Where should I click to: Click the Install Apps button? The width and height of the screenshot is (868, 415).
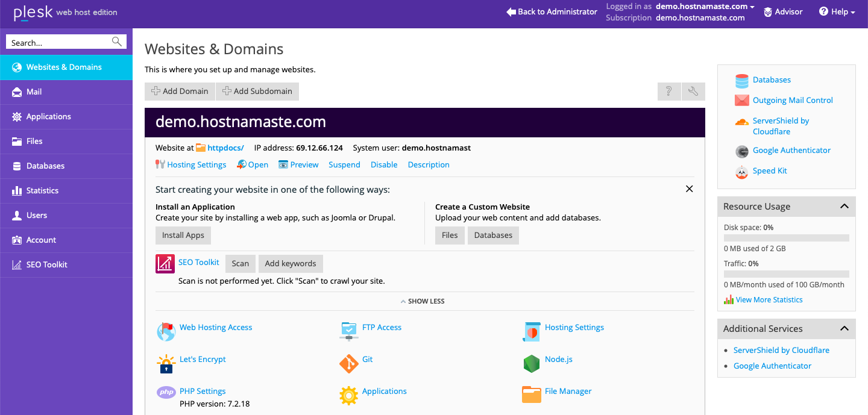[x=183, y=236]
